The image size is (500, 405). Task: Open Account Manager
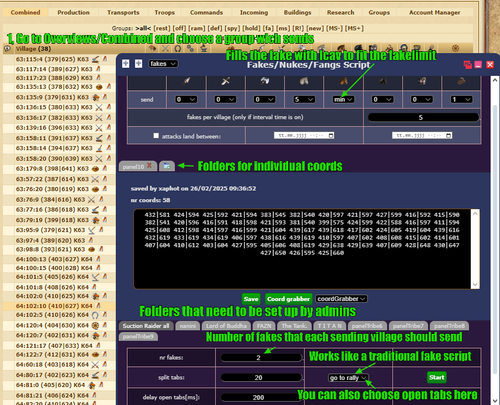[x=435, y=12]
